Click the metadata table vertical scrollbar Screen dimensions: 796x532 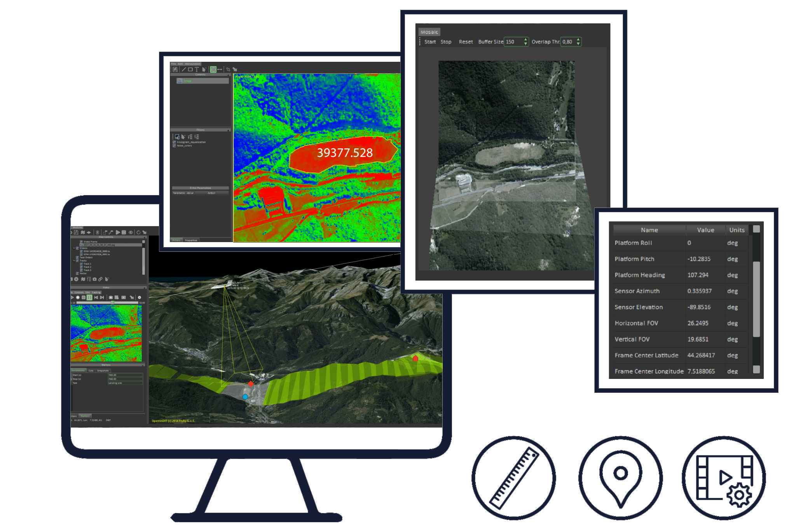pyautogui.click(x=756, y=299)
